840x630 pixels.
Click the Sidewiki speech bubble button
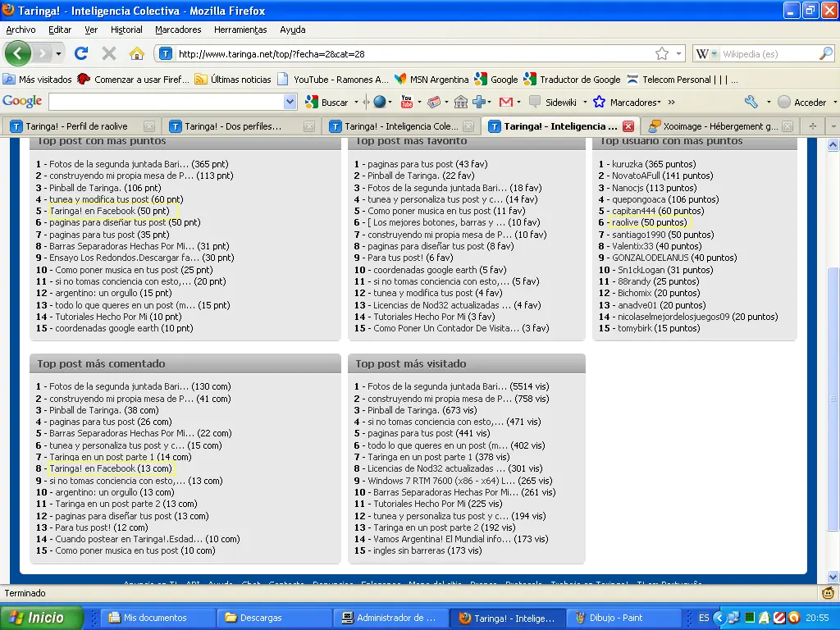(x=553, y=102)
